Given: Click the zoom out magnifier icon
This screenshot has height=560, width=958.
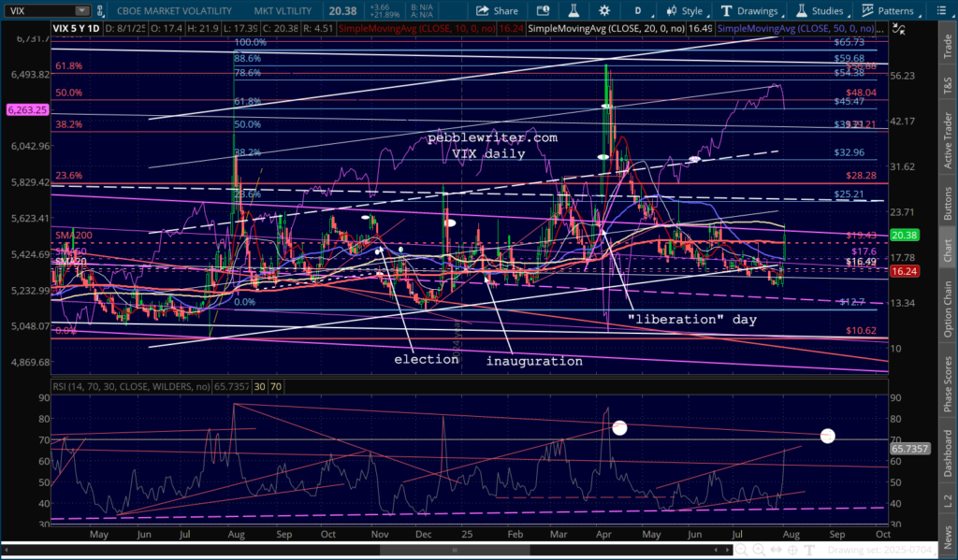Looking at the screenshot, I should [x=741, y=551].
